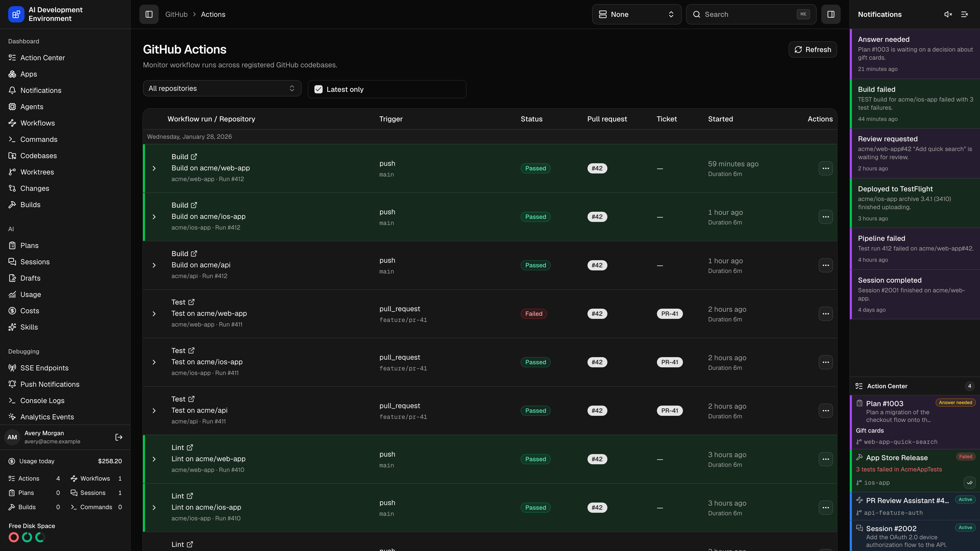Screen dimensions: 980x551
Task: Go to Codebases in the sidebar
Action: pyautogui.click(x=65, y=156)
